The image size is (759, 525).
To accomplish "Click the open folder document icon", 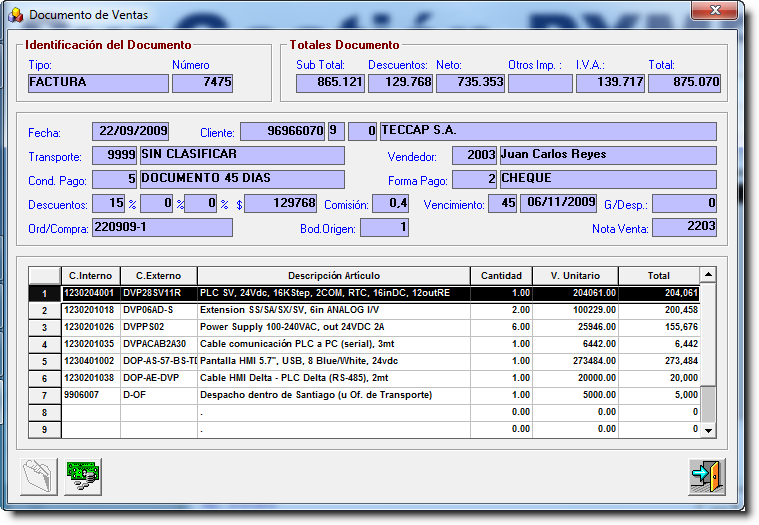I will click(x=39, y=476).
